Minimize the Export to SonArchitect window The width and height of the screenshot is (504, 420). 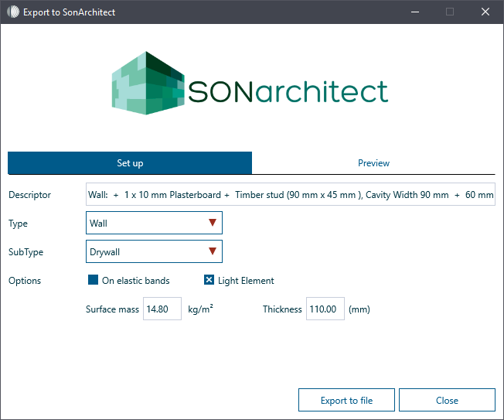pos(415,12)
